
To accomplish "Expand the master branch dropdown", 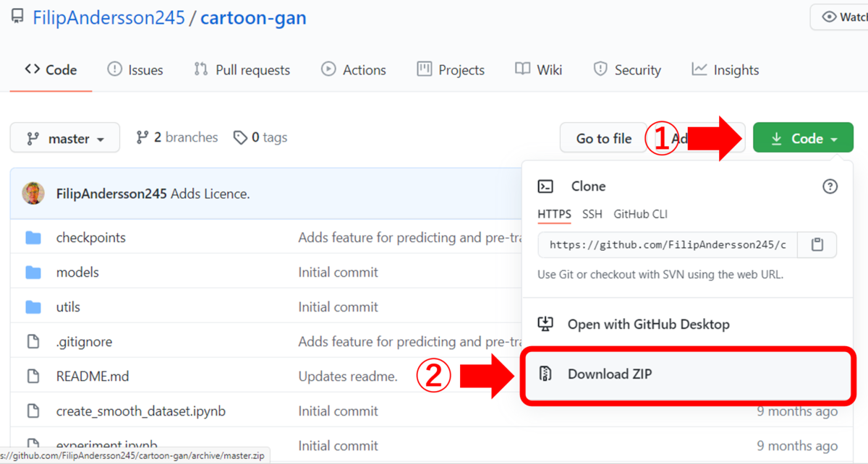I will (65, 138).
